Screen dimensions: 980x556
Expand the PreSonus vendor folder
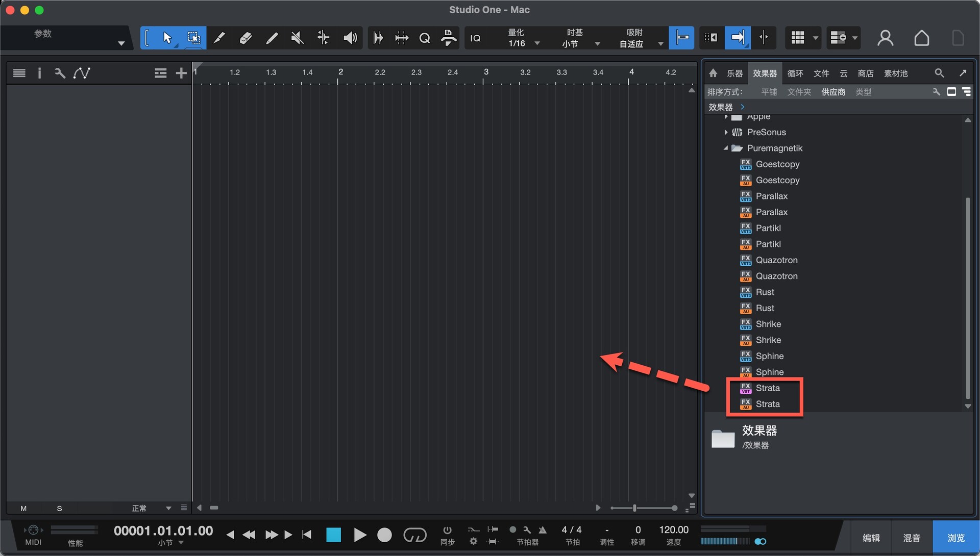tap(726, 132)
